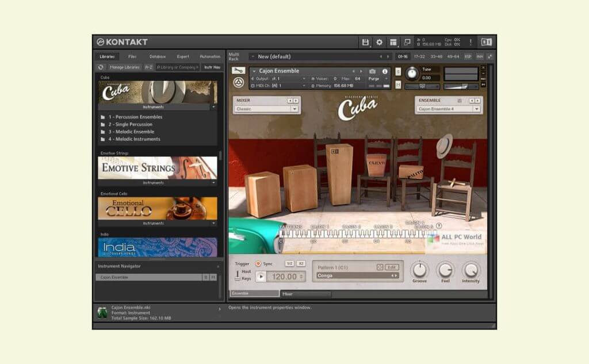Screen dimensions: 589x364
Task: Toggle rack minimize all instruments icon
Action: point(490,57)
